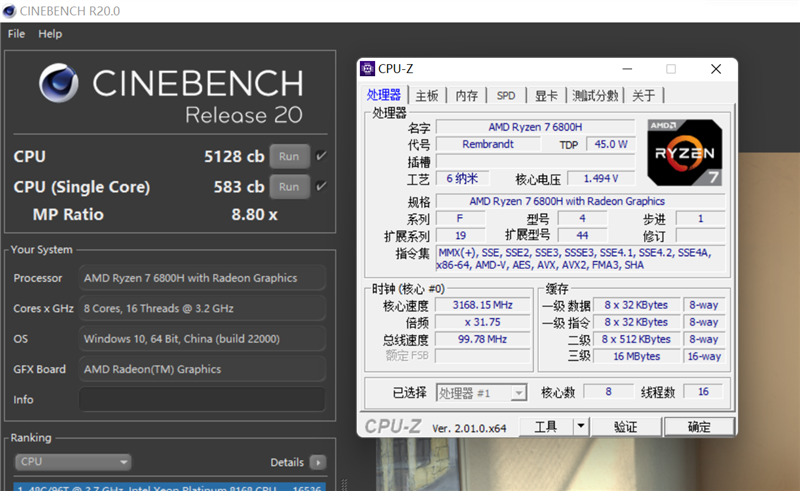Switch to the 测试分数 tab in CPU-Z
800x491 pixels.
[x=595, y=95]
